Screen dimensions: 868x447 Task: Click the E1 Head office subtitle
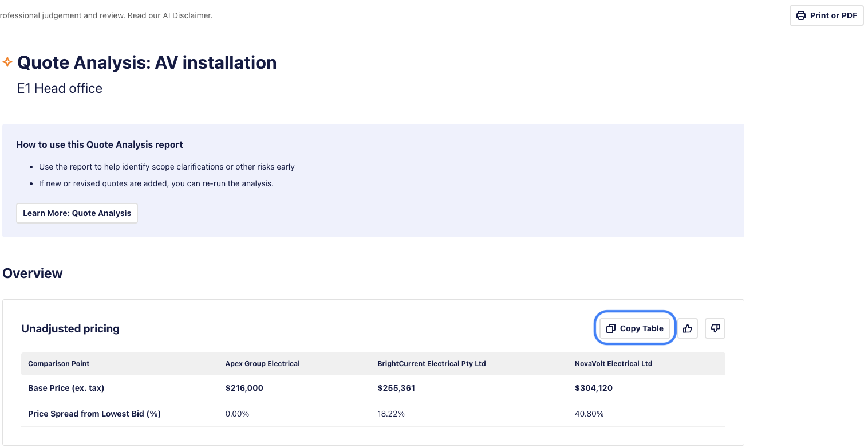60,88
